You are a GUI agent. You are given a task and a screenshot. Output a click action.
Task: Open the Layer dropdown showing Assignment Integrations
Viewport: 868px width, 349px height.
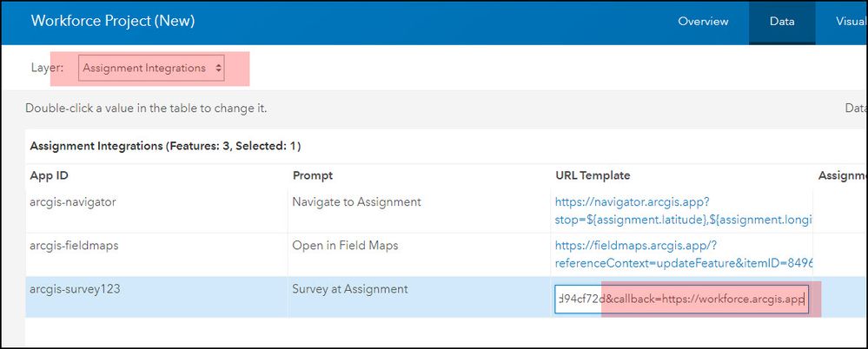point(152,68)
